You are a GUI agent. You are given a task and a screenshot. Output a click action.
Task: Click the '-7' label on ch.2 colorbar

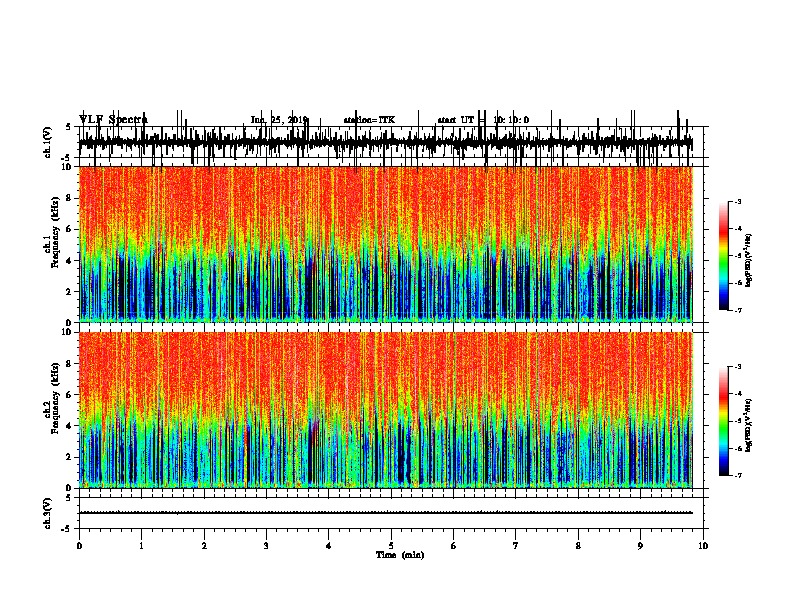pyautogui.click(x=738, y=475)
